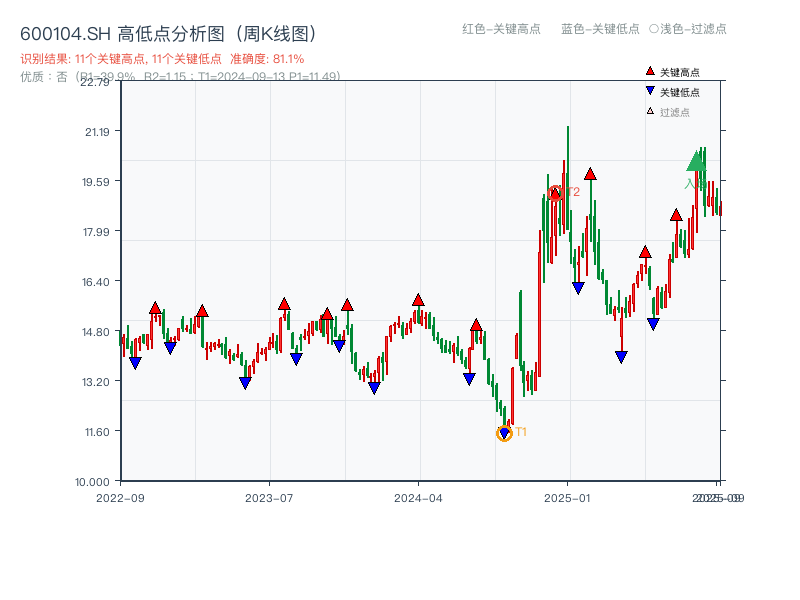Click the 11.60 y-axis label
Image resolution: width=800 pixels, height=600 pixels.
[97, 432]
